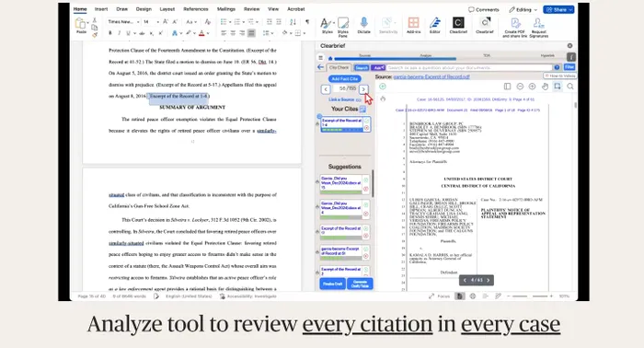Click the Format Painter brush icon
Image resolution: width=644 pixels, height=348 pixels.
point(95,35)
